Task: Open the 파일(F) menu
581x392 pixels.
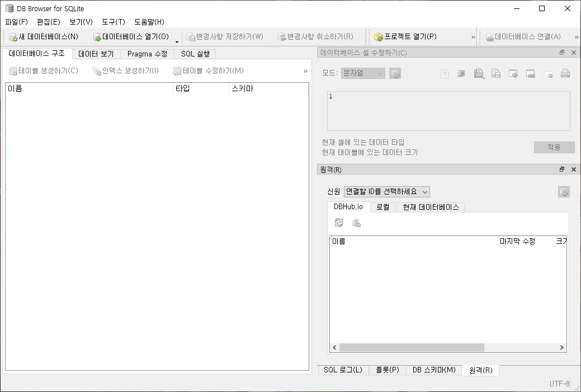Action: (17, 22)
